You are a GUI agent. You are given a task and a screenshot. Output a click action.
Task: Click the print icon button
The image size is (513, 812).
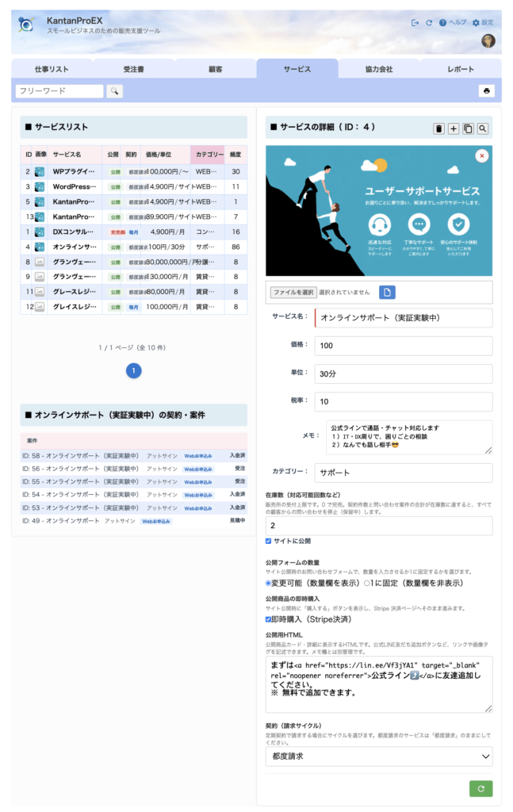click(486, 91)
